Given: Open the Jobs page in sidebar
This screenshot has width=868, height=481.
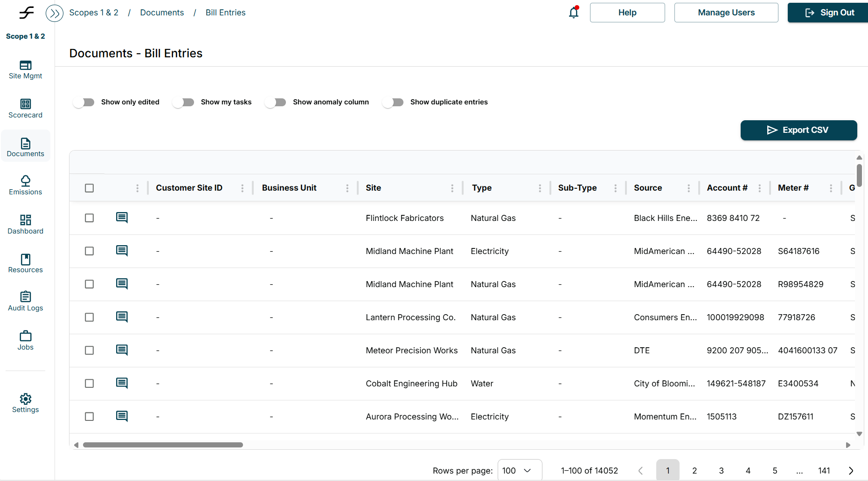Looking at the screenshot, I should click(x=26, y=340).
